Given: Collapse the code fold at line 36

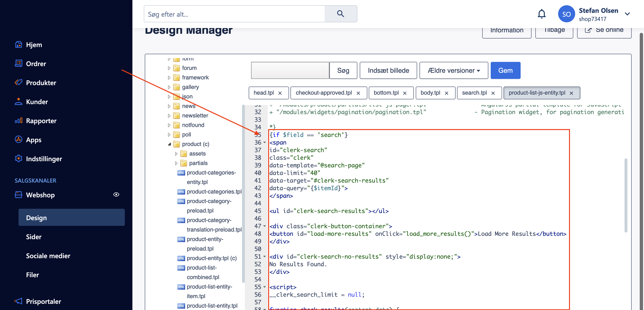Looking at the screenshot, I should pyautogui.click(x=265, y=143).
